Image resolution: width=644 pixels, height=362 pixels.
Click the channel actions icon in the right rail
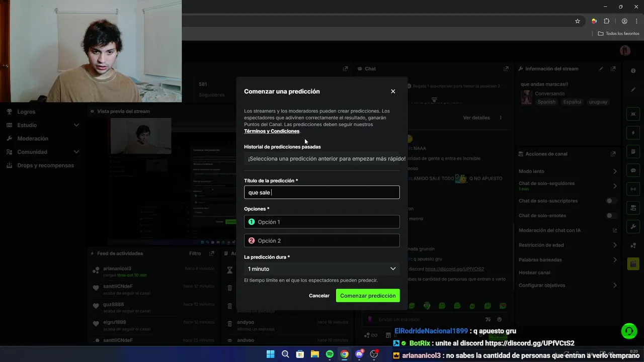click(x=633, y=208)
